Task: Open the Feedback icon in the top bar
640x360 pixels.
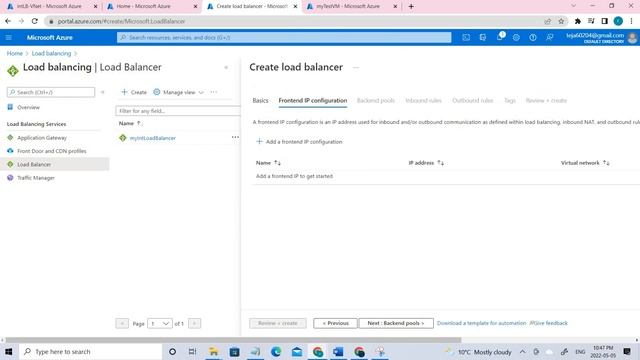Action: pos(549,38)
